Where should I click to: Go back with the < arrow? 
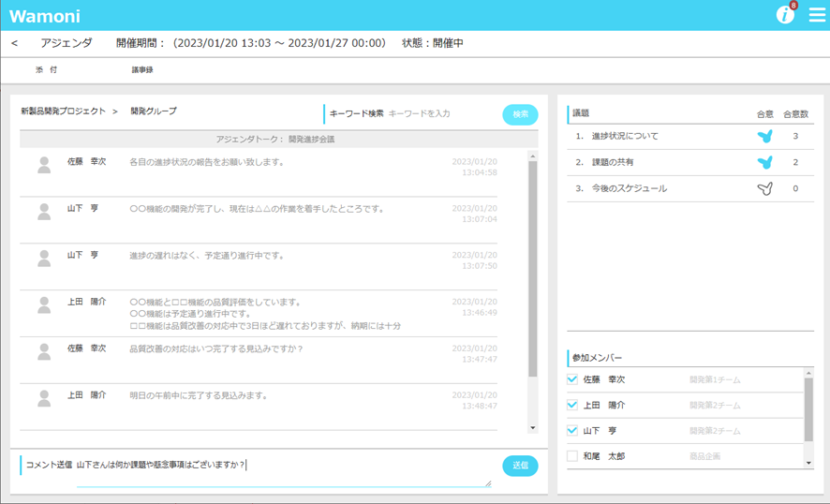15,43
